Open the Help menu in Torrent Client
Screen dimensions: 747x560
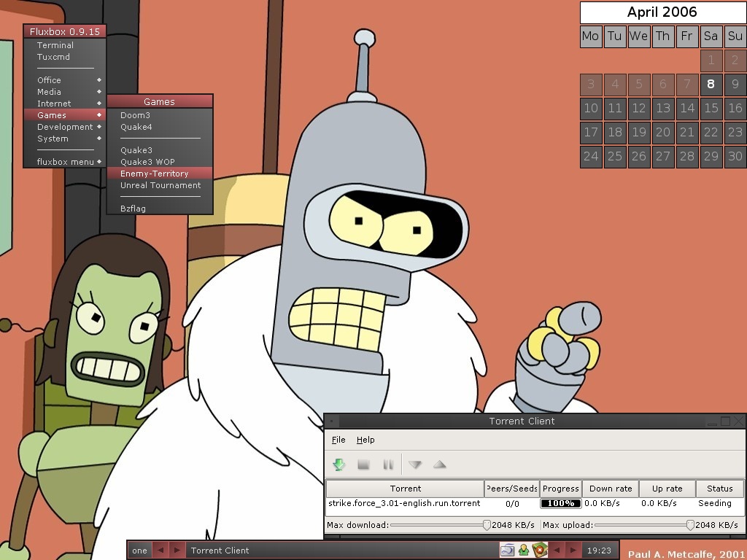(x=365, y=440)
